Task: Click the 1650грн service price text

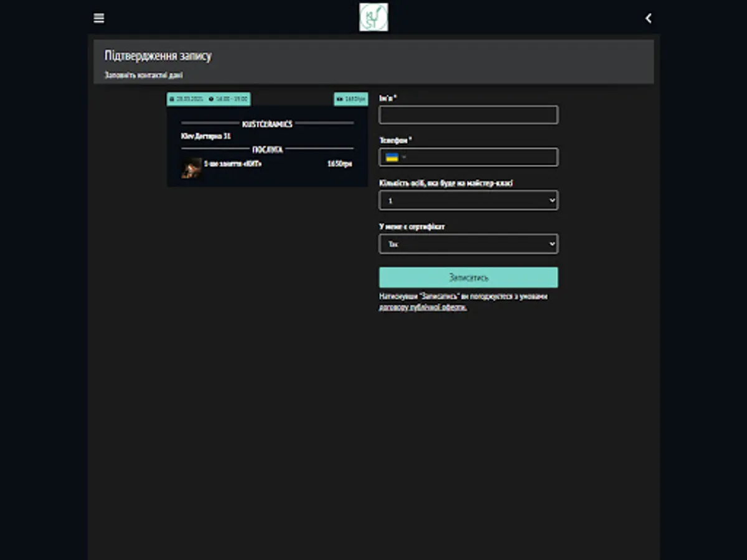Action: (x=340, y=164)
